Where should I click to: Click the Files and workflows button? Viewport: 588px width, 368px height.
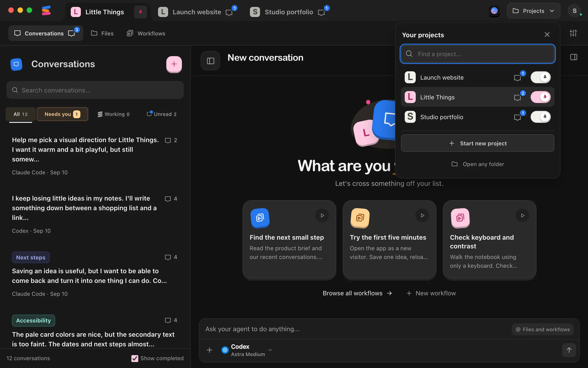pyautogui.click(x=543, y=329)
